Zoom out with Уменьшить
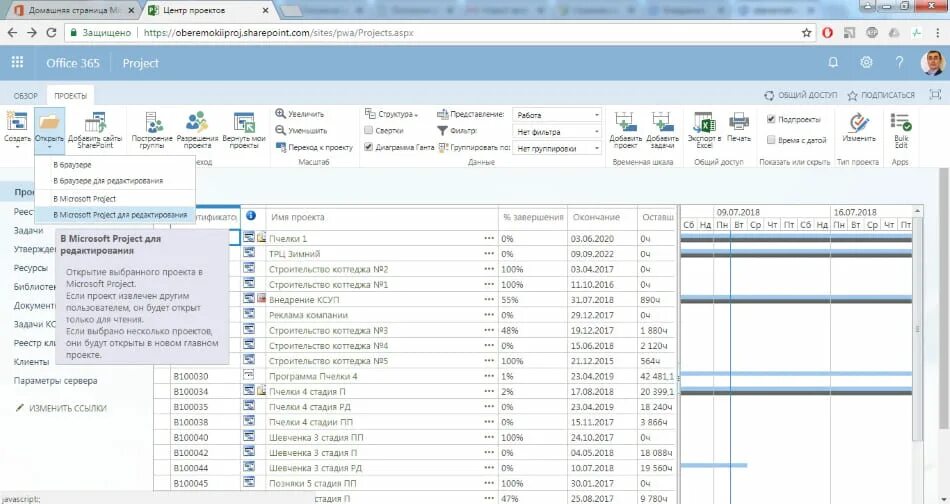Screen dimensions: 950x504 pyautogui.click(x=301, y=130)
